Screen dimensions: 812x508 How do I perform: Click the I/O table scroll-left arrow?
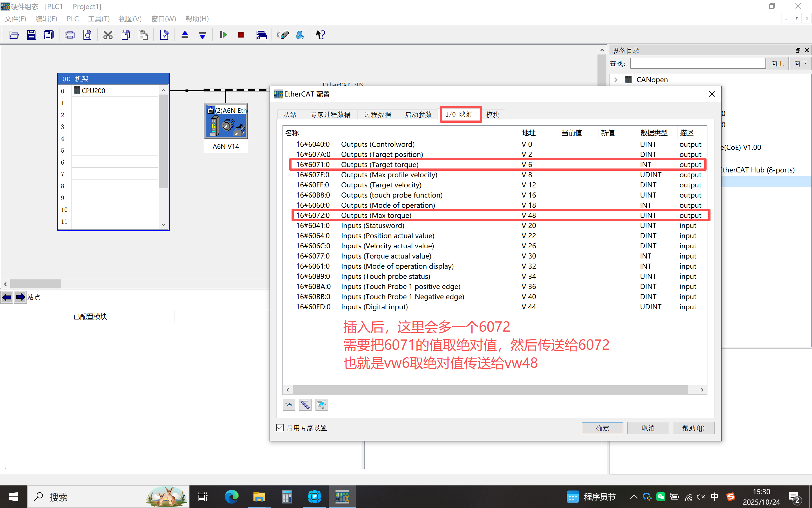pos(288,390)
